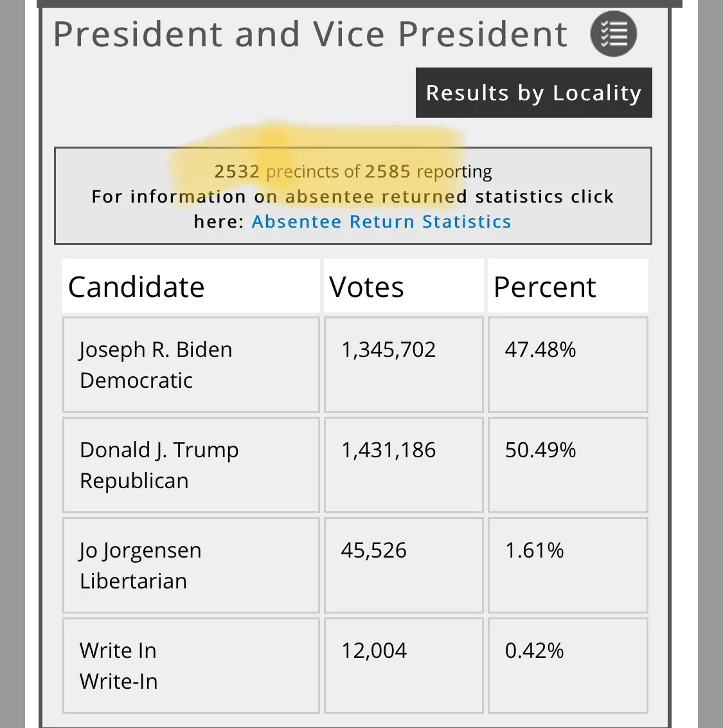
Task: Click the President and Vice President heading
Action: point(310,35)
